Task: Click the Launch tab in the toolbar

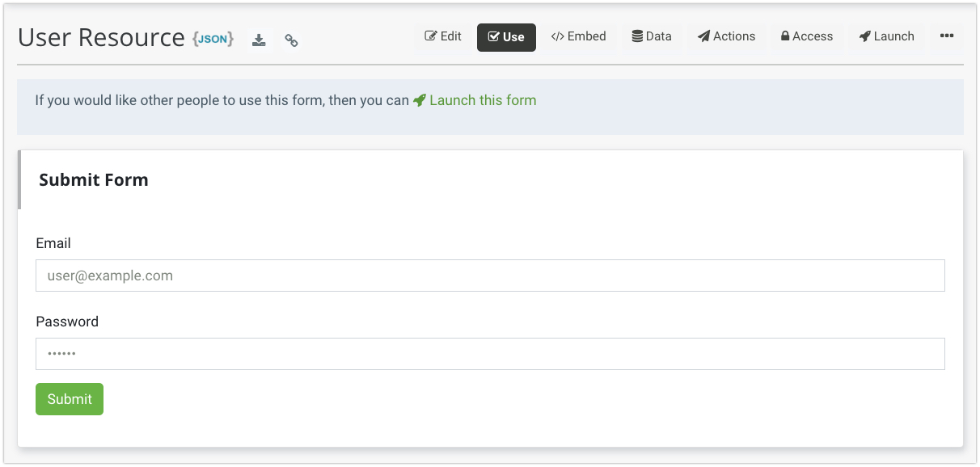Action: 886,36
